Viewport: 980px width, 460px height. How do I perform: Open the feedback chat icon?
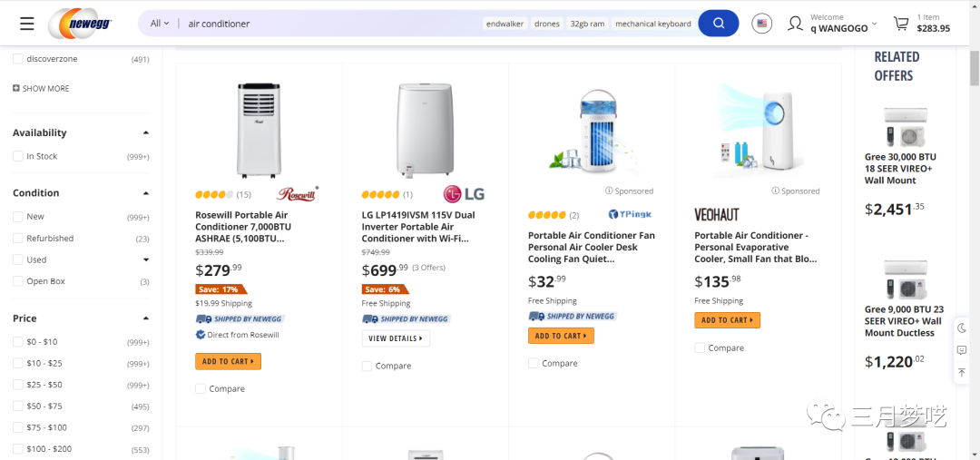point(962,350)
